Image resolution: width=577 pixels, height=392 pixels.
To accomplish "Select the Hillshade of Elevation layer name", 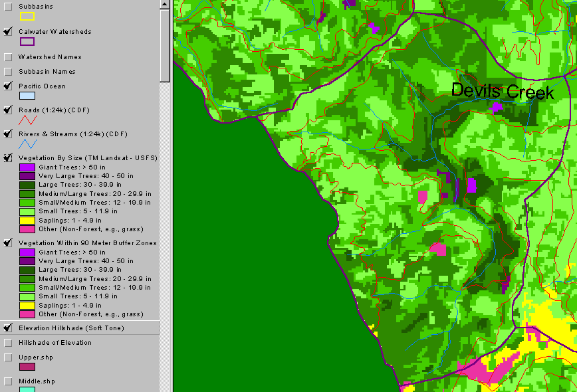I will coord(55,343).
